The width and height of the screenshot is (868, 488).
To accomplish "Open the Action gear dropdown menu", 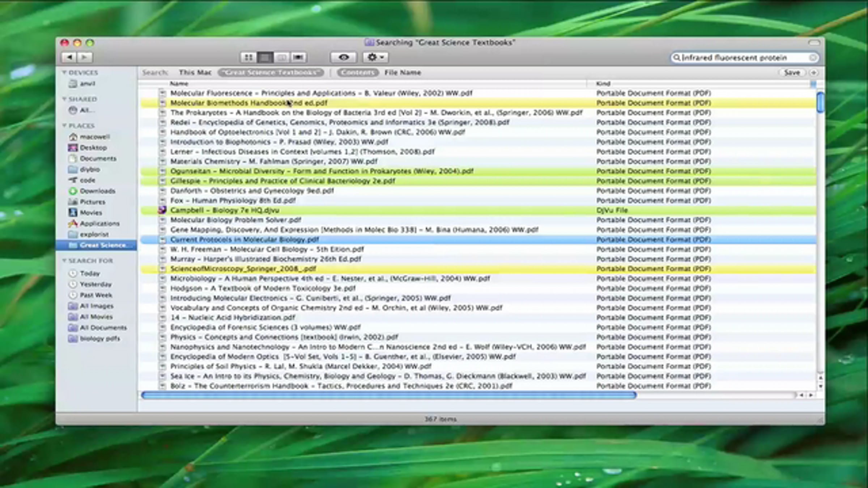I will tap(375, 57).
